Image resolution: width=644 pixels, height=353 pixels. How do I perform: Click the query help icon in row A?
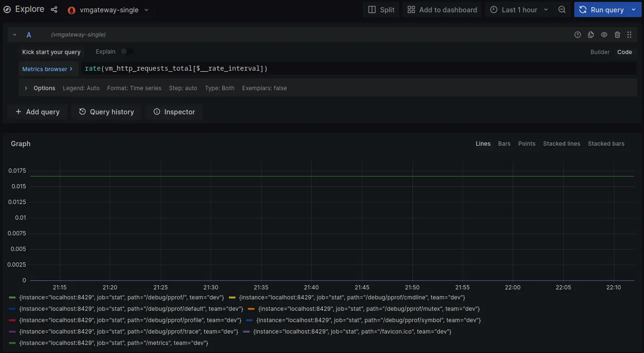577,35
